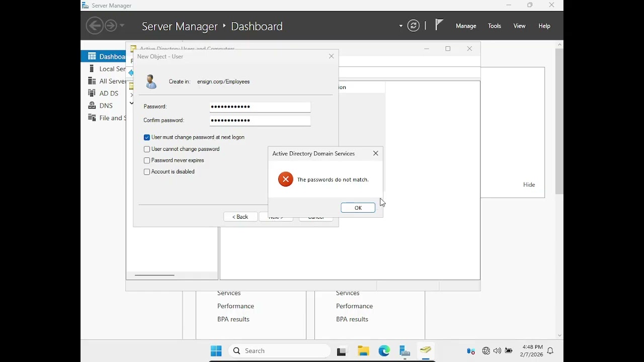Click the left tile's Performance link
Screen dimensions: 644x362
(235, 306)
